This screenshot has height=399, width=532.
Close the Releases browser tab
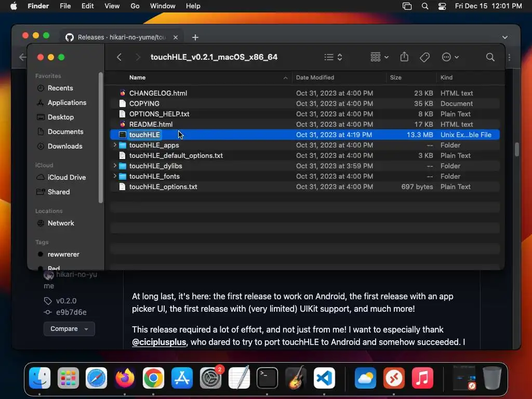point(176,37)
